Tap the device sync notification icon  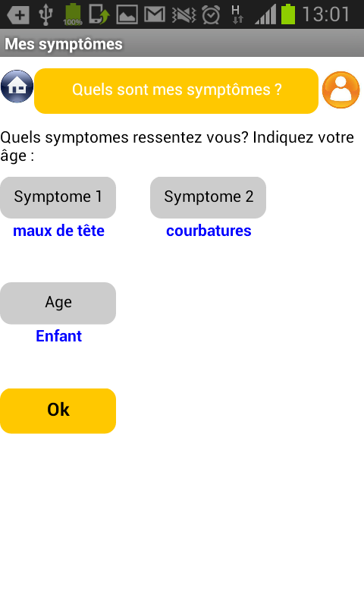point(99,14)
